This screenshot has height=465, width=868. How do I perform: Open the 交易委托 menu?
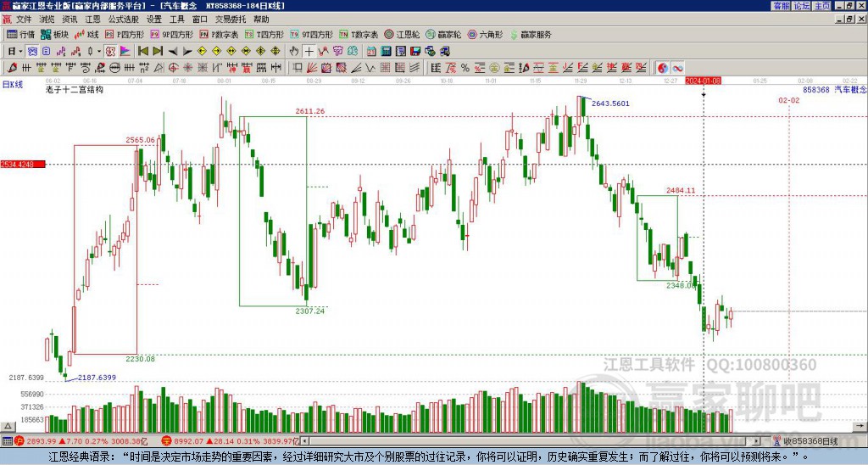[x=231, y=20]
